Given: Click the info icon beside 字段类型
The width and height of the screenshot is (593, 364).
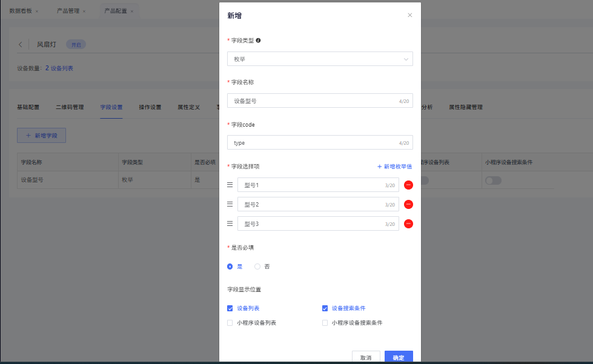Looking at the screenshot, I should tap(259, 41).
